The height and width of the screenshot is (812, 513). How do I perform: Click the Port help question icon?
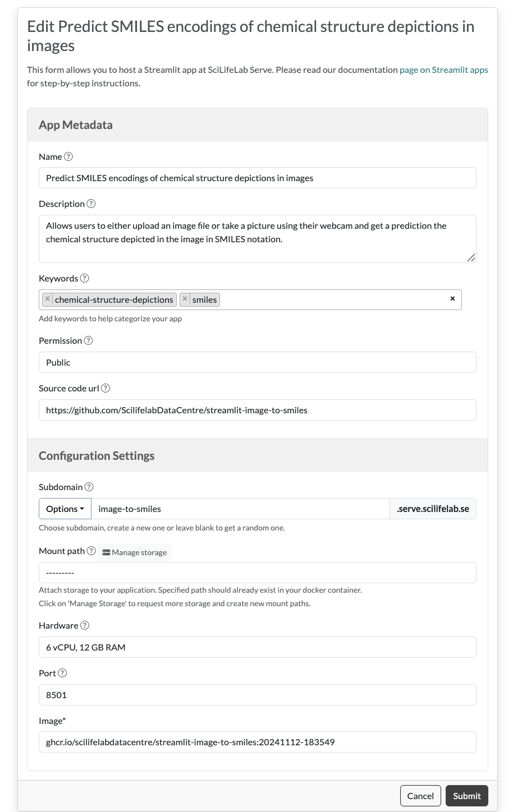62,673
